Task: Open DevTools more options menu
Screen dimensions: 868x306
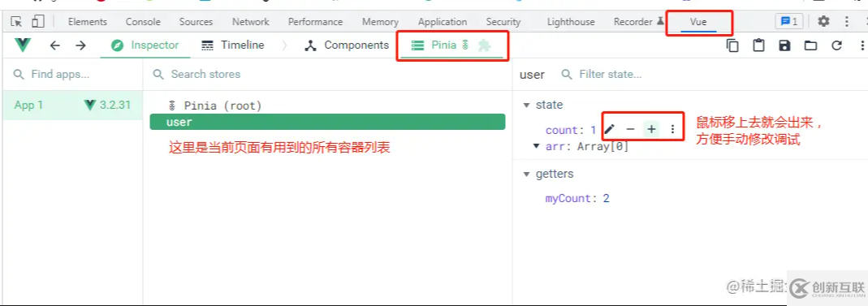Action: click(846, 22)
